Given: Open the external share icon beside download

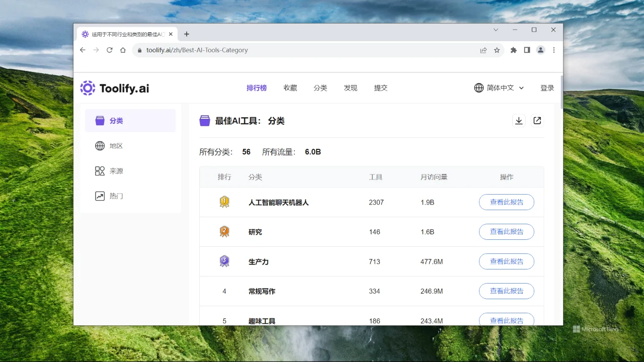Looking at the screenshot, I should [537, 120].
